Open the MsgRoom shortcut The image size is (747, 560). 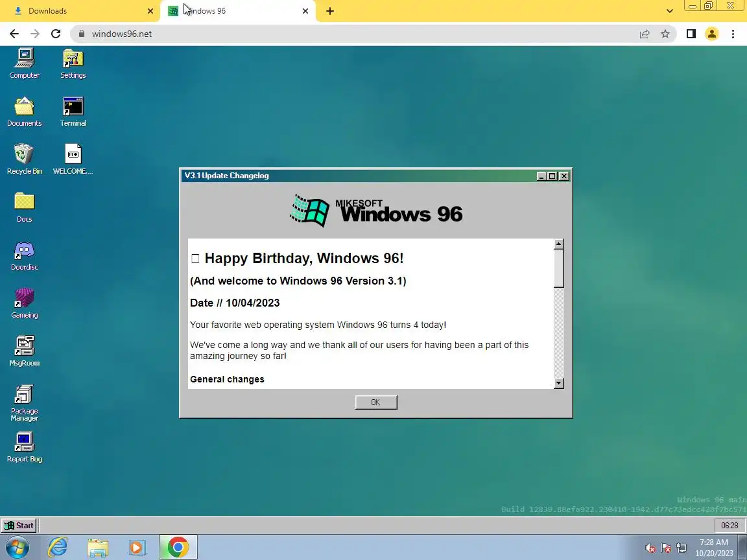click(24, 351)
